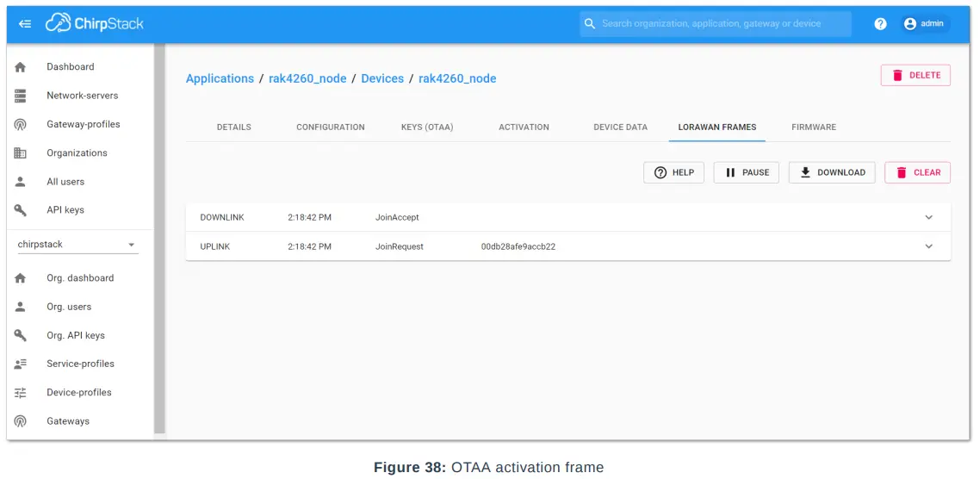
Task: Click the sidebar vertical scrollbar
Action: pyautogui.click(x=159, y=239)
